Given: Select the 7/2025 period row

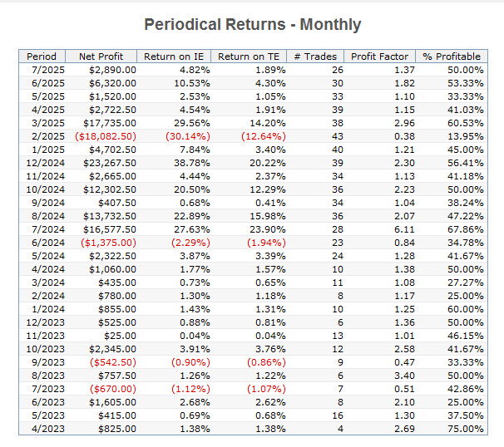Looking at the screenshot, I should click(254, 70).
